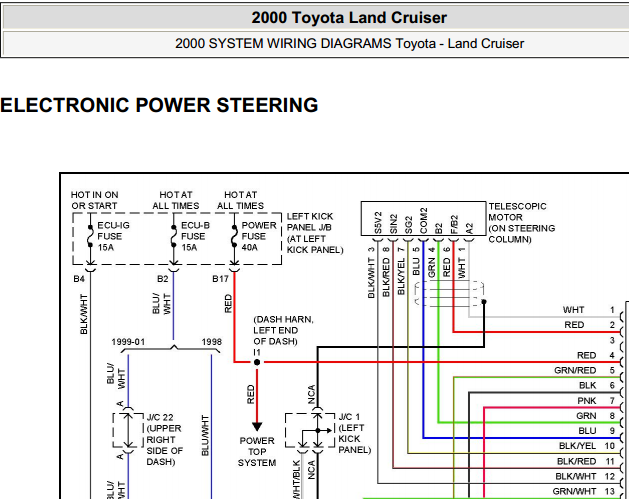Click the '2000 SYSTEM WIRING DIAGRAMS Toyota - Land Cruiser' subtitle

(x=349, y=43)
